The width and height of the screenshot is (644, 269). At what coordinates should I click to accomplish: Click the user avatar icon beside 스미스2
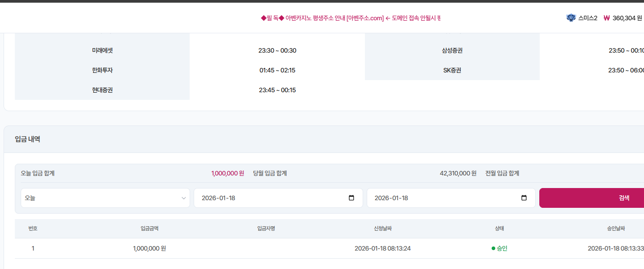click(x=571, y=18)
